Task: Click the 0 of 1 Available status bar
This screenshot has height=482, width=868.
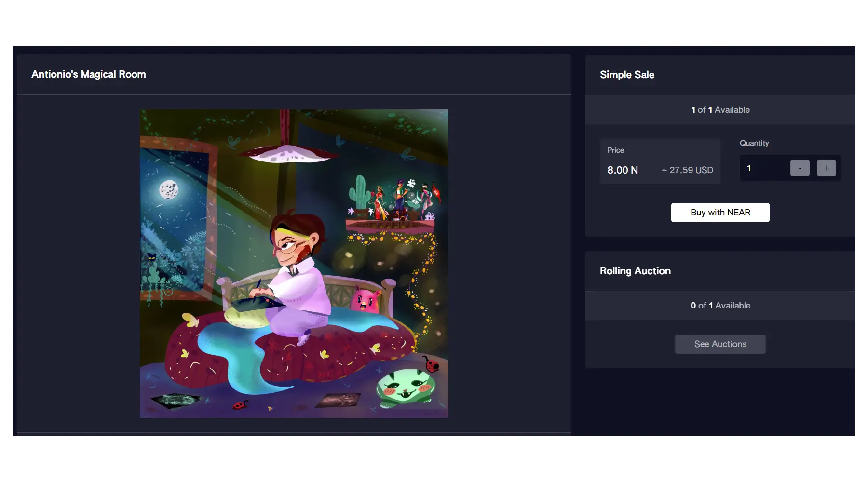Action: coord(720,306)
